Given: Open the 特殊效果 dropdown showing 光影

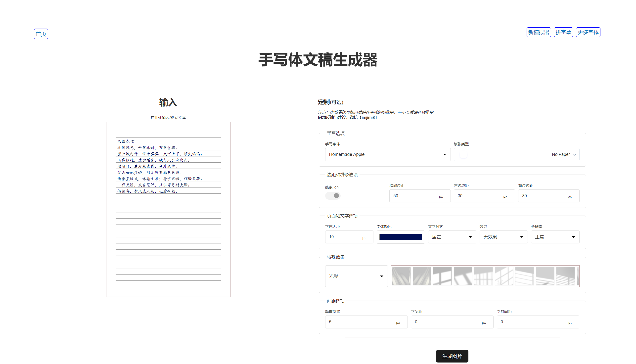Looking at the screenshot, I should (x=356, y=276).
